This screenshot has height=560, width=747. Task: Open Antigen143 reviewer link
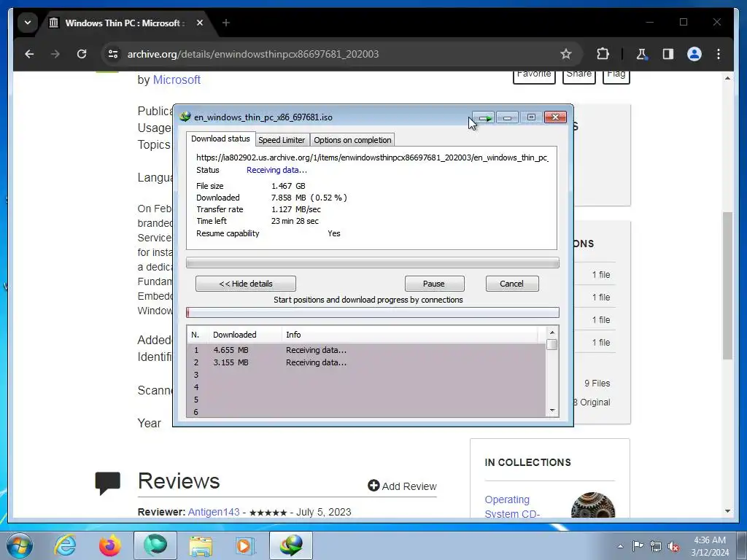pyautogui.click(x=214, y=512)
